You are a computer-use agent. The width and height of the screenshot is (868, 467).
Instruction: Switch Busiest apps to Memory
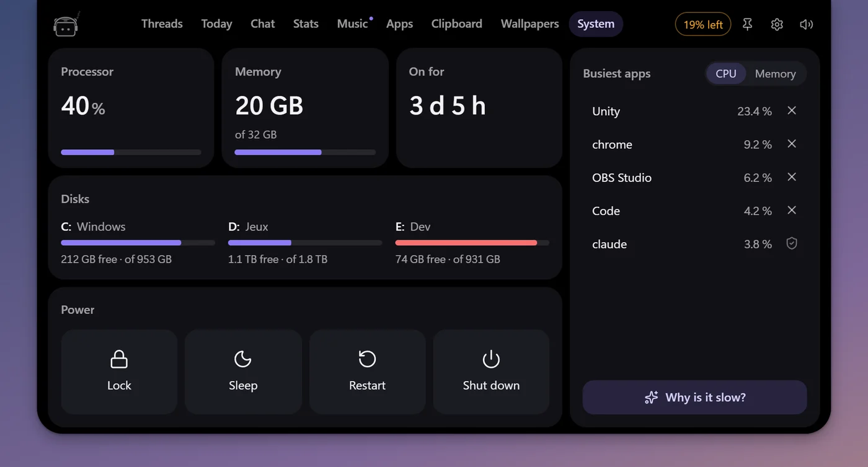click(775, 74)
